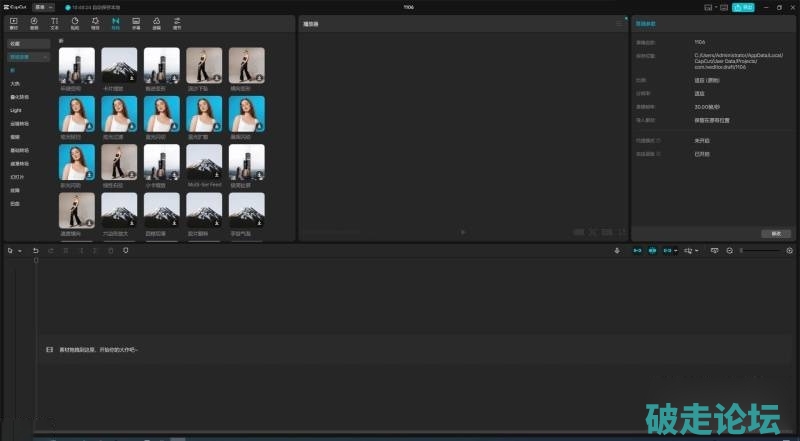Click the microphone record voiceover icon
The width and height of the screenshot is (800, 441).
(x=617, y=250)
